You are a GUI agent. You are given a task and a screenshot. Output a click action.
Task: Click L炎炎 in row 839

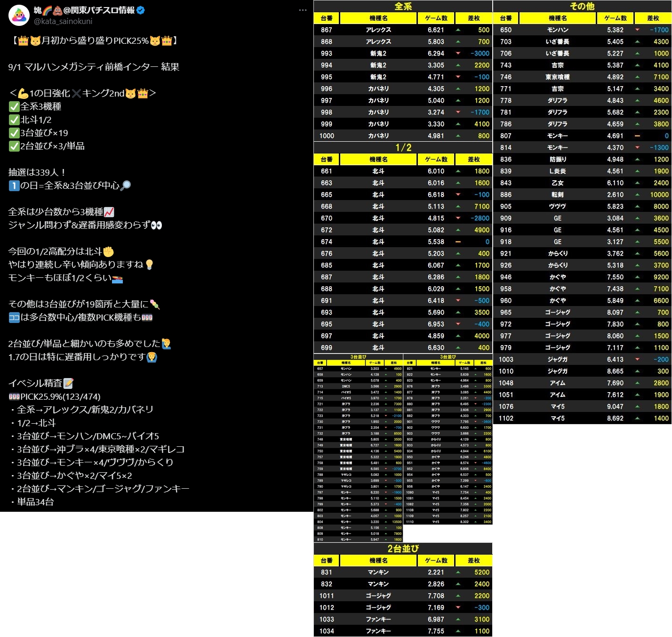pyautogui.click(x=558, y=171)
